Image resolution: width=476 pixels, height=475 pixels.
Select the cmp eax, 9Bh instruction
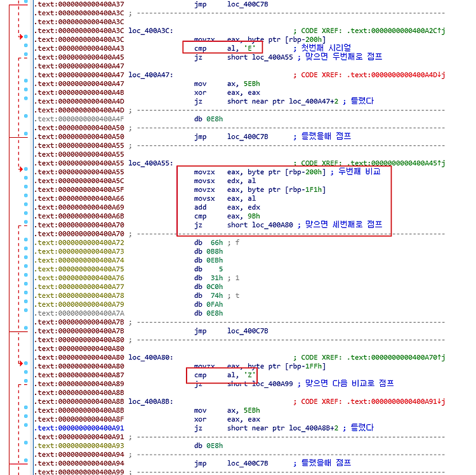point(227,216)
